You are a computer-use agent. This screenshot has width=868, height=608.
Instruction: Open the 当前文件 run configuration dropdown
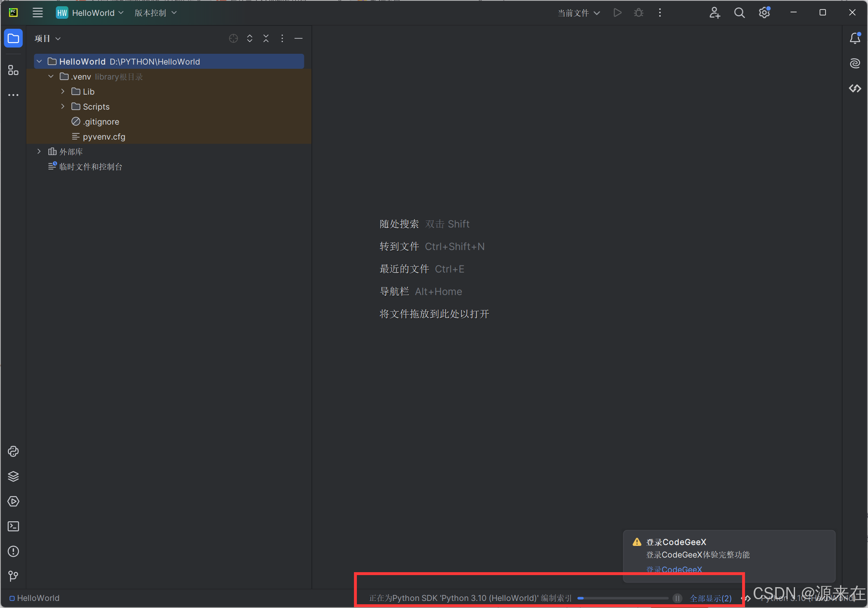[579, 13]
